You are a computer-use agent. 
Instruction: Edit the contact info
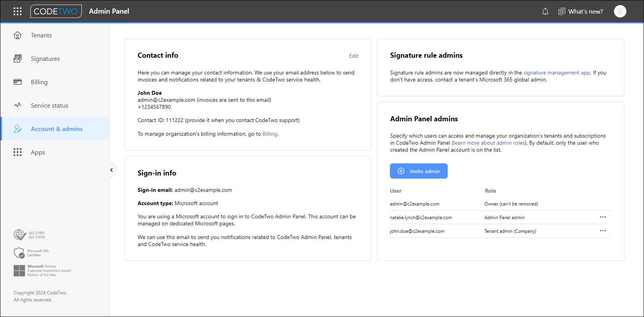(x=354, y=56)
